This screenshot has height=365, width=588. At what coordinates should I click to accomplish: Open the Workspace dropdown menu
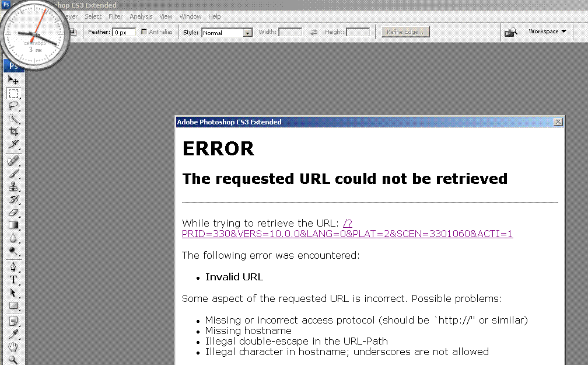point(547,32)
